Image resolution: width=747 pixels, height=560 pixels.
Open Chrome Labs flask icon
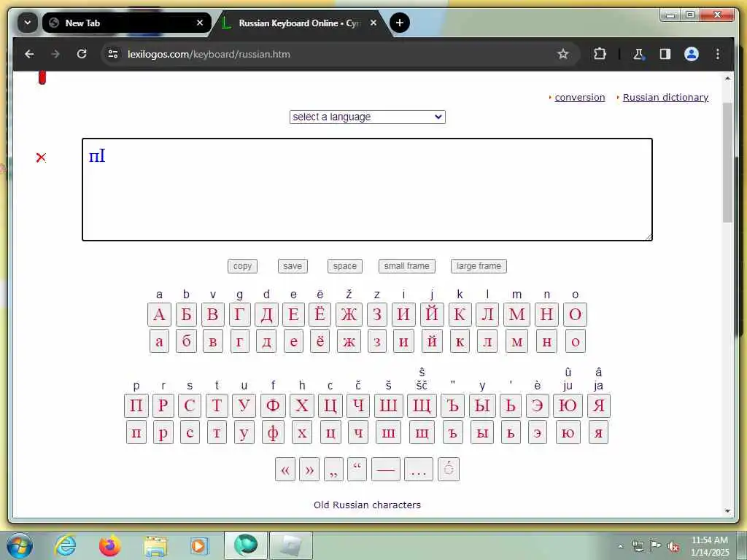tap(638, 54)
